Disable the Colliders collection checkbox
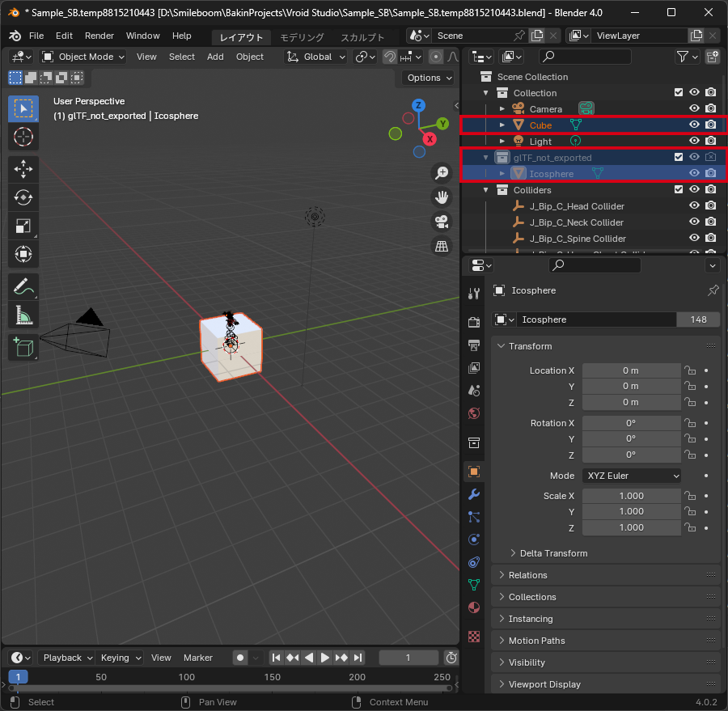This screenshot has height=711, width=728. click(678, 189)
